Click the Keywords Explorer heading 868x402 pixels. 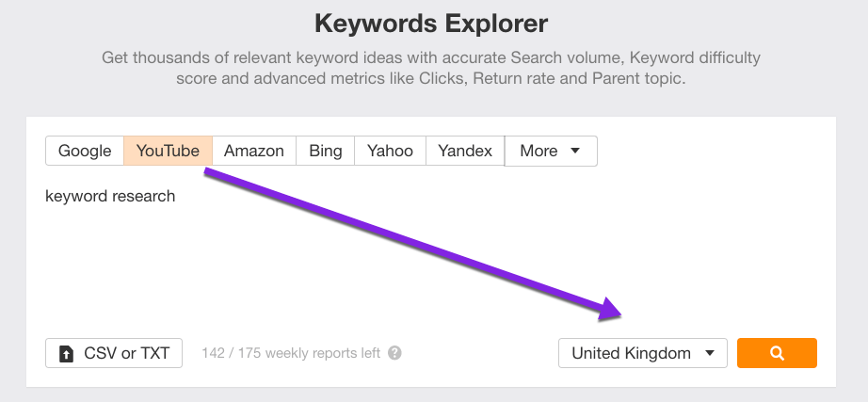click(431, 23)
